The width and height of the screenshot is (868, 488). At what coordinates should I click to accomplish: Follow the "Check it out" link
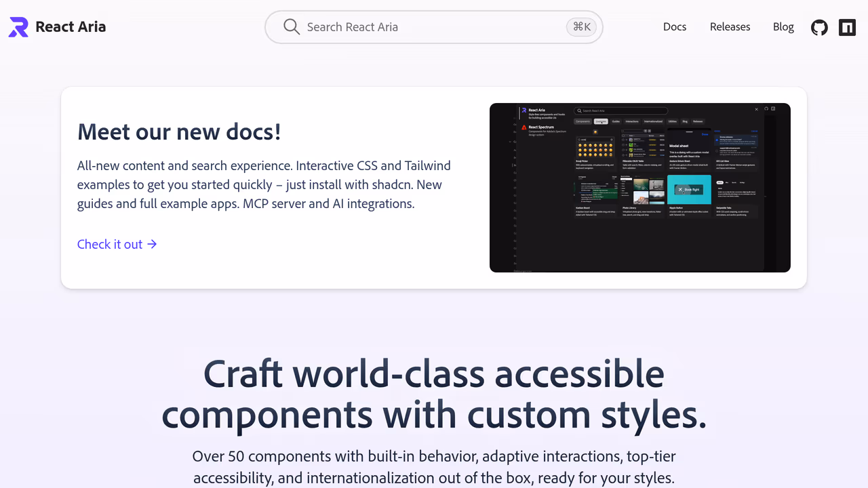click(110, 244)
